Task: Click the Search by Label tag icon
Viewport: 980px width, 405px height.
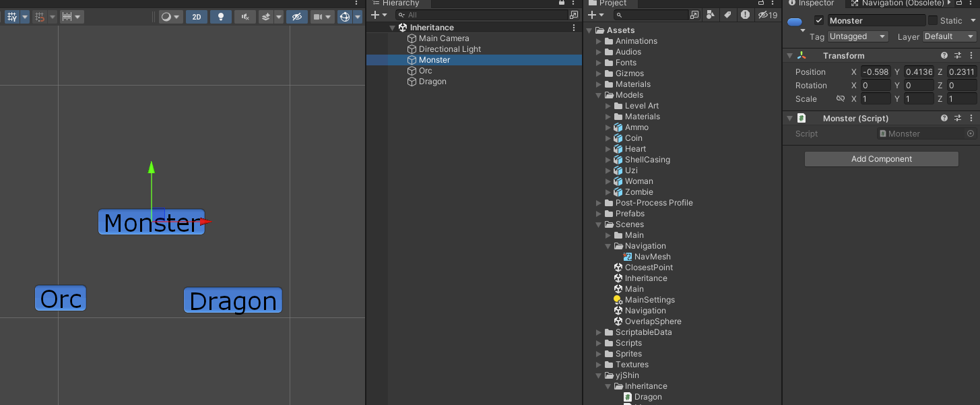Action: click(x=727, y=15)
